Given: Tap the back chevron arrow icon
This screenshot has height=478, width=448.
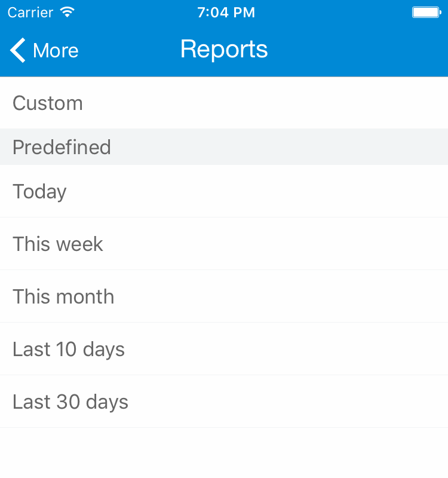Looking at the screenshot, I should [x=18, y=50].
